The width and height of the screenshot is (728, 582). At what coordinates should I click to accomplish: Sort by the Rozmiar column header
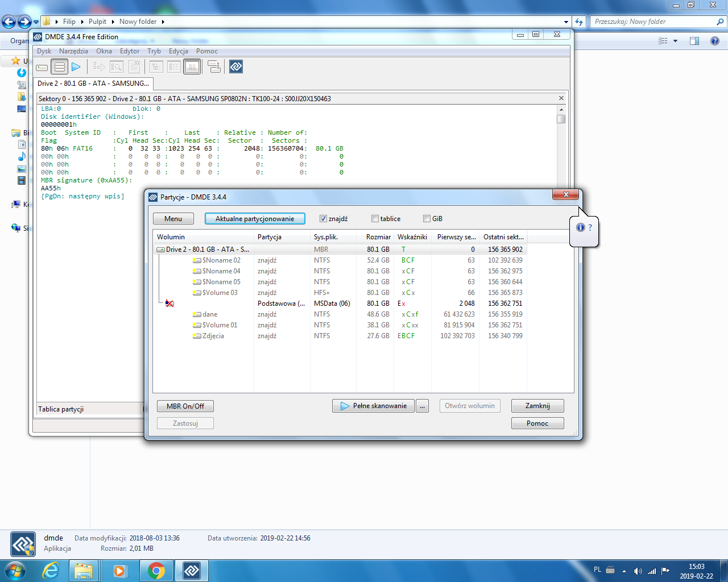tap(375, 237)
